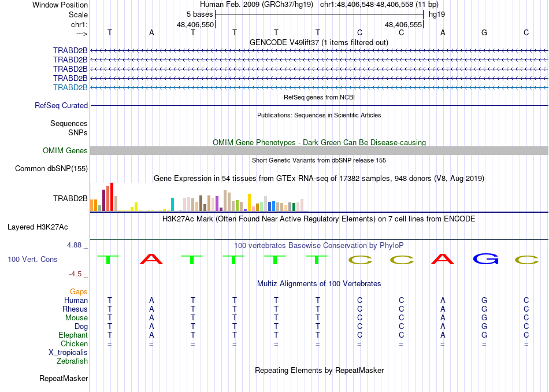Click the G base in the Human alignment row
The height and width of the screenshot is (392, 549).
coord(484,301)
